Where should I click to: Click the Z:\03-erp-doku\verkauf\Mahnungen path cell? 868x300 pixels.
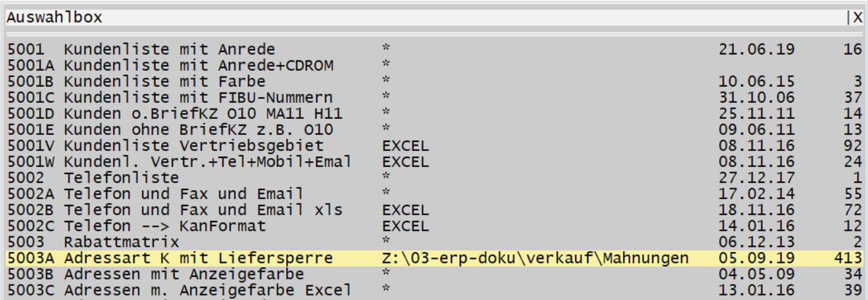click(535, 258)
